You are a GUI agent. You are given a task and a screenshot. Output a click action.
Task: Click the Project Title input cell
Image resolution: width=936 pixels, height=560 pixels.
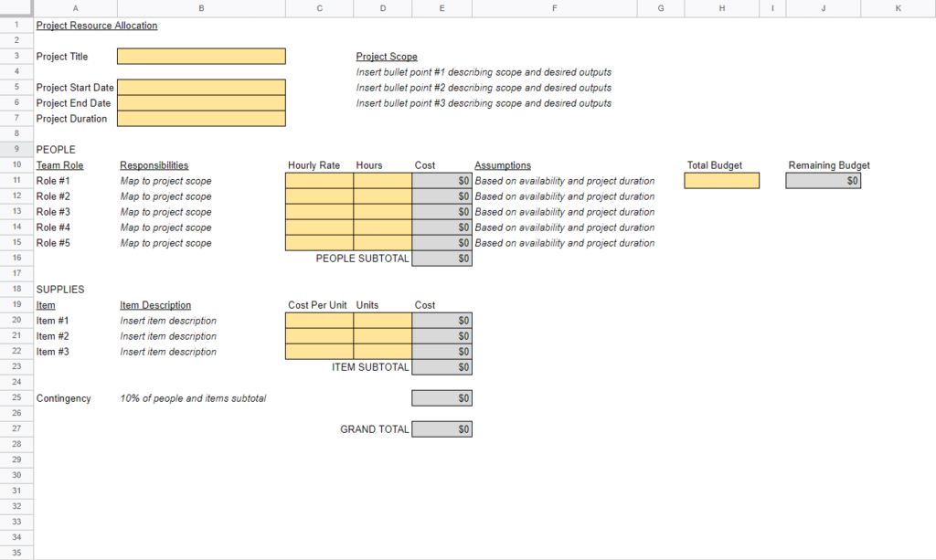tap(201, 56)
